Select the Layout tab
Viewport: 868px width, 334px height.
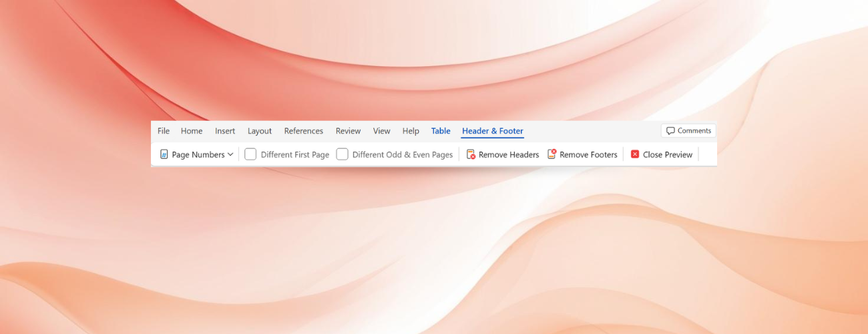260,131
